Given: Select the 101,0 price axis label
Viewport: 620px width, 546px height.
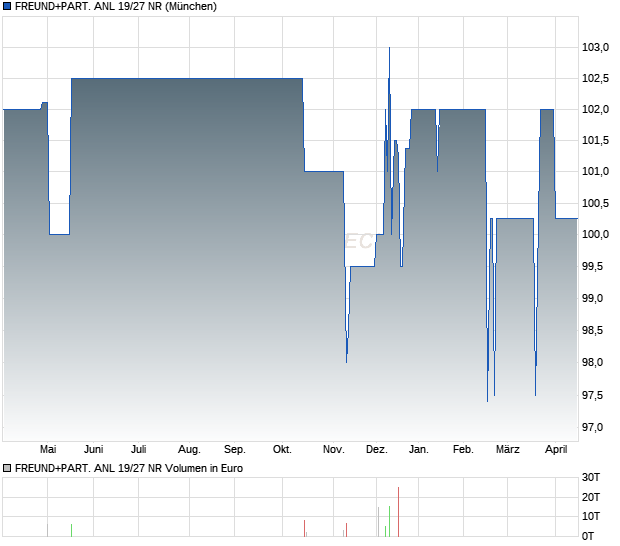Looking at the screenshot, I should click(x=595, y=171).
